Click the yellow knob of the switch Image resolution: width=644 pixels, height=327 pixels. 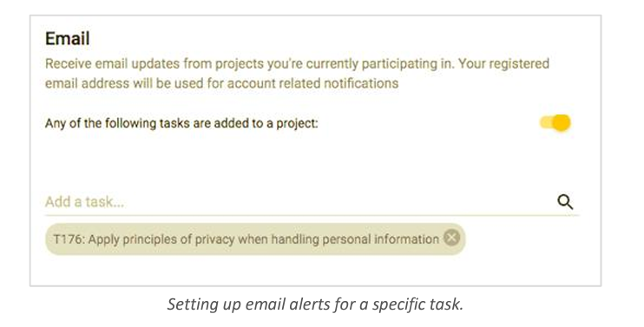click(x=562, y=122)
